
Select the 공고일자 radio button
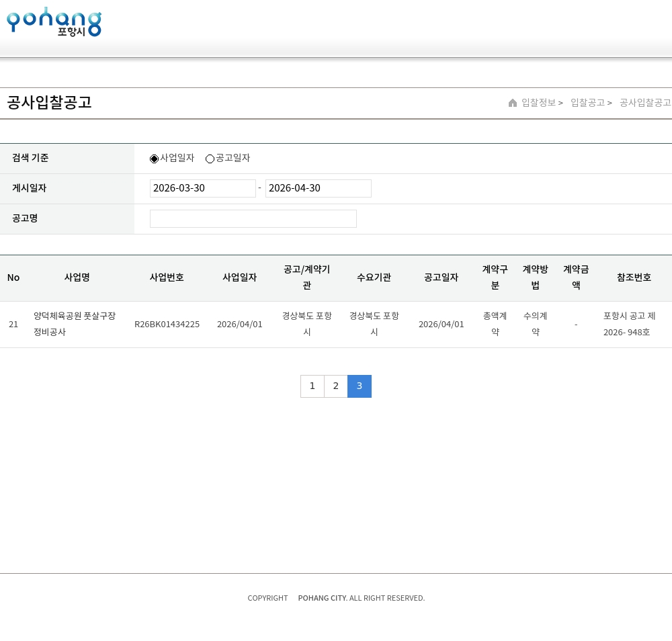coord(210,159)
